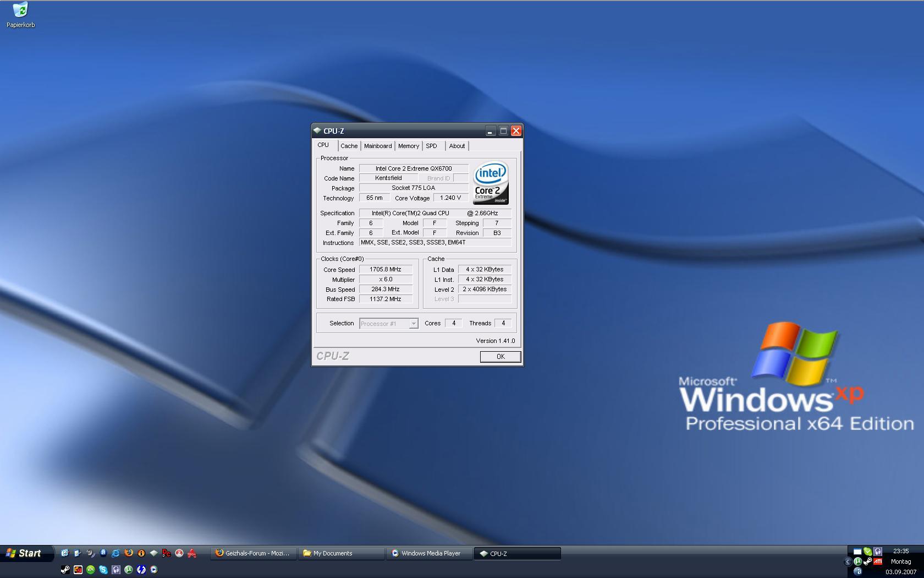The width and height of the screenshot is (924, 578).
Task: Click the Bus Speed value 284.3 MHz
Action: (x=386, y=290)
